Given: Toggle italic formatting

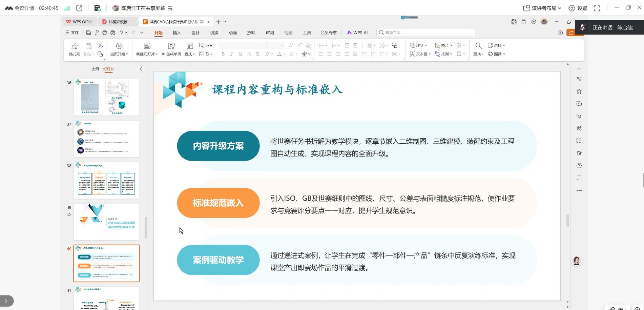Looking at the screenshot, I should click(x=232, y=54).
